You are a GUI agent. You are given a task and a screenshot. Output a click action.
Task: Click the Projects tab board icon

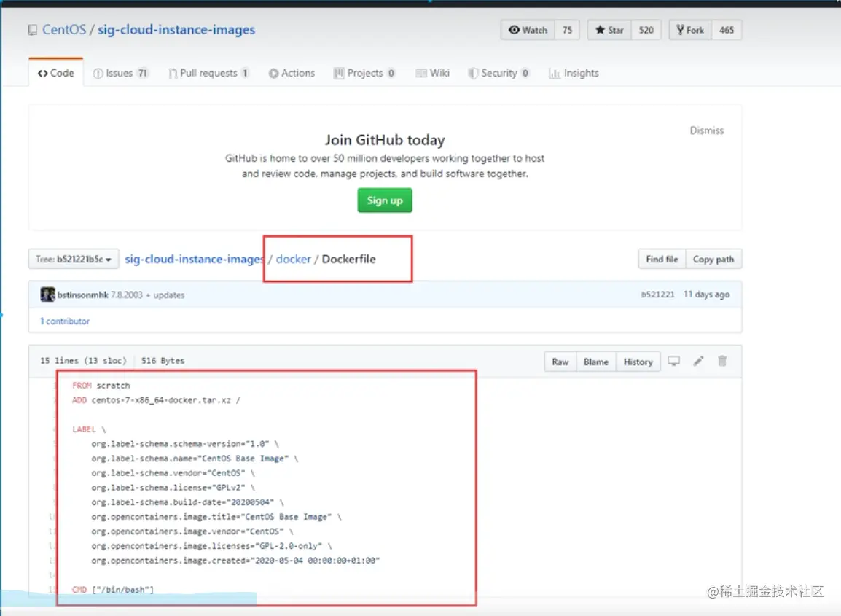pos(339,74)
